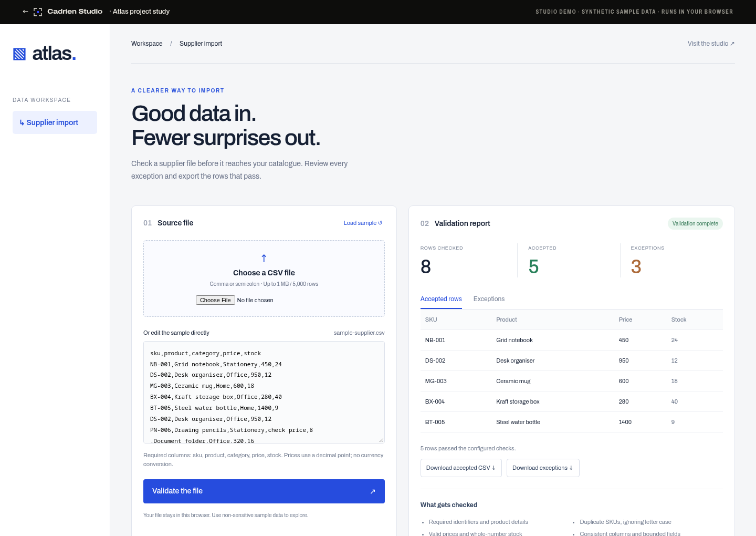The width and height of the screenshot is (756, 536).
Task: Open Visit the studio link
Action: pyautogui.click(x=711, y=44)
